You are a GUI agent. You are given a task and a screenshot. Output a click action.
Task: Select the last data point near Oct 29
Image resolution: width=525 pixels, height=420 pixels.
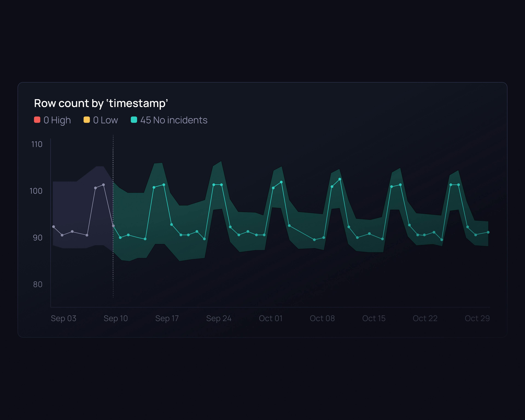click(488, 232)
